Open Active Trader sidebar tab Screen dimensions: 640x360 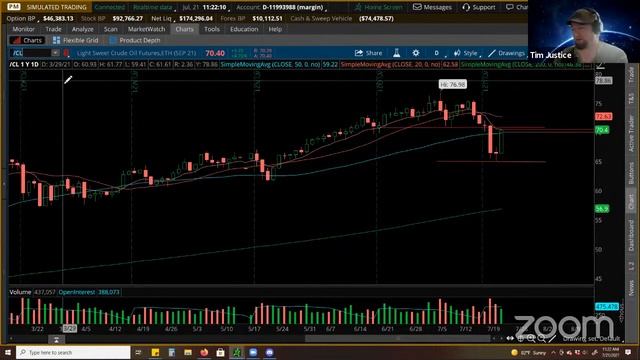pos(631,133)
